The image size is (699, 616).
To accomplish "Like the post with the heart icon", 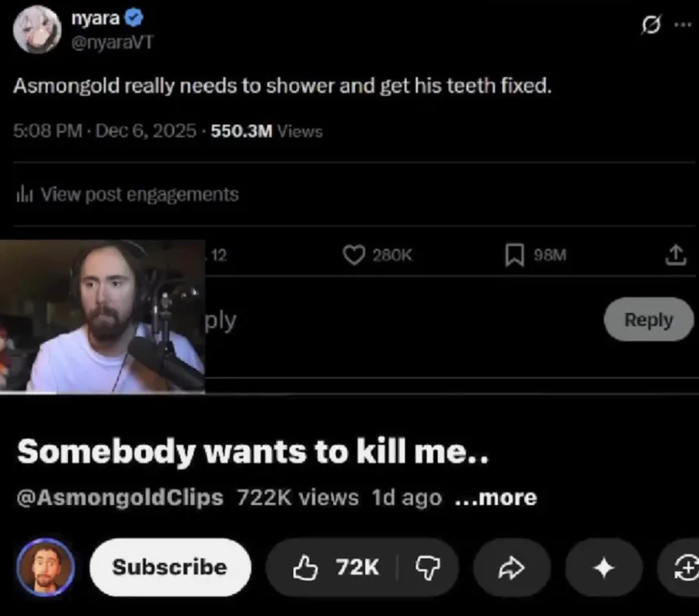I will click(x=354, y=256).
